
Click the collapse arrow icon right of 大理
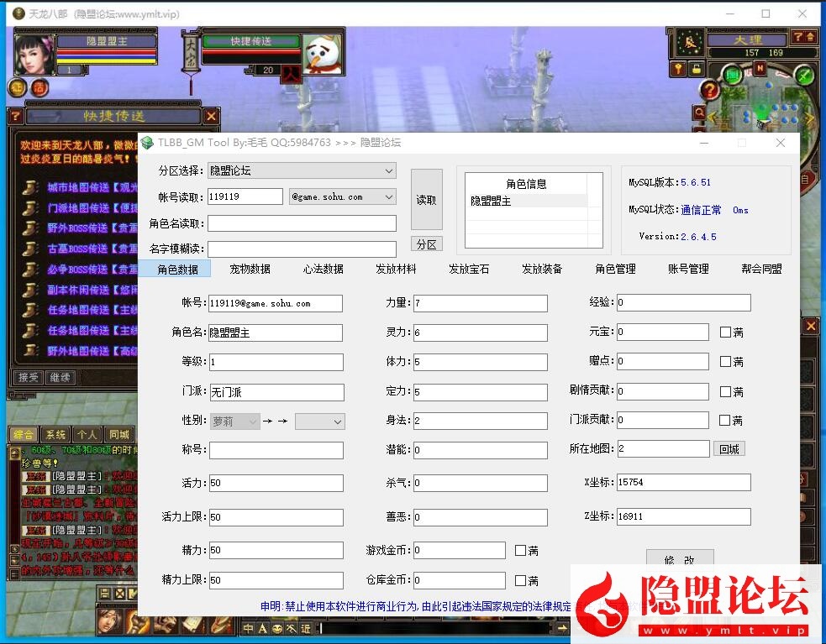point(810,37)
